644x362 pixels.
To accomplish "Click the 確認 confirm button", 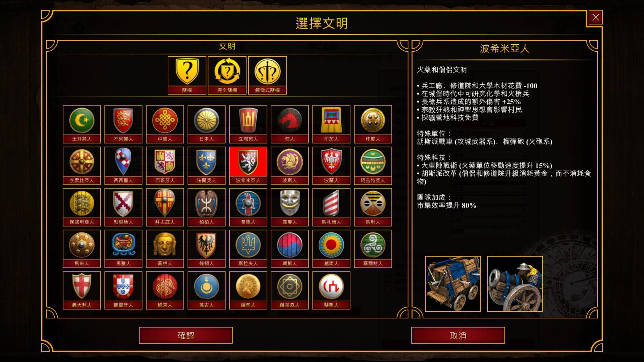I will (x=186, y=335).
